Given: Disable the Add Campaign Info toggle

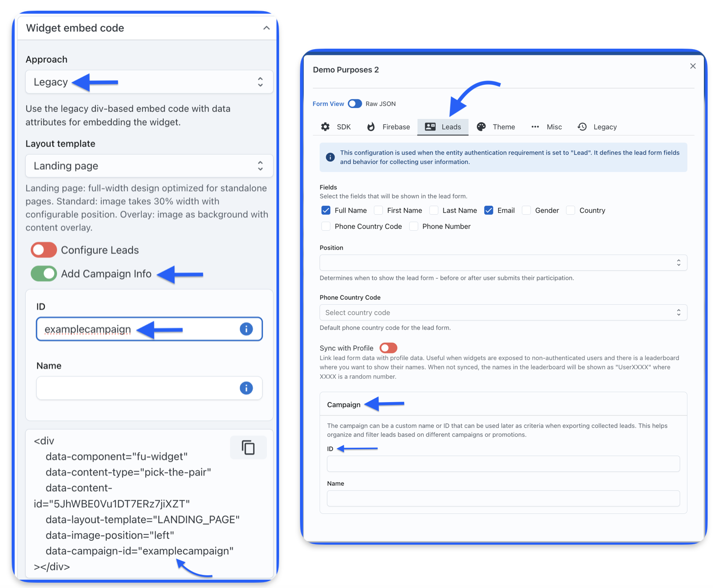Looking at the screenshot, I should pos(44,274).
